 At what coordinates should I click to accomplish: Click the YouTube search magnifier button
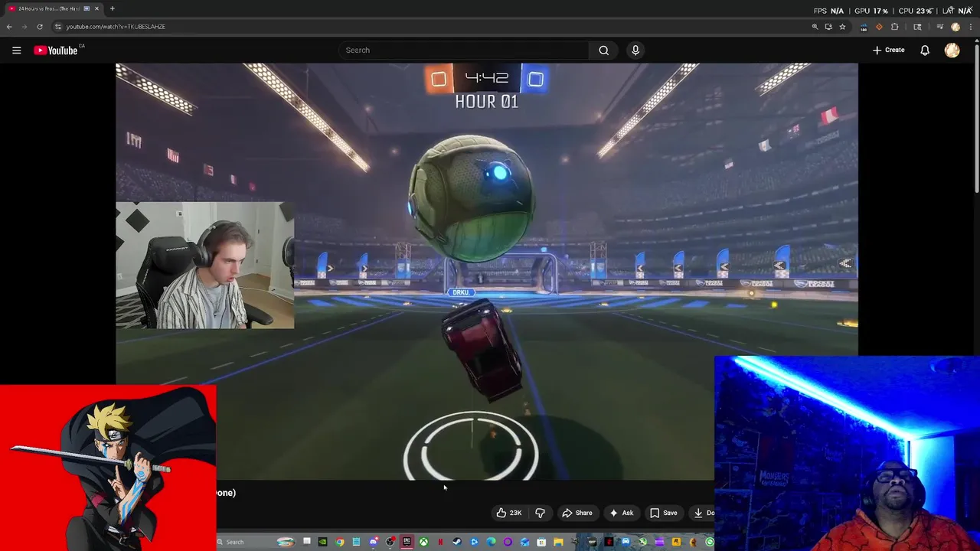tap(603, 51)
